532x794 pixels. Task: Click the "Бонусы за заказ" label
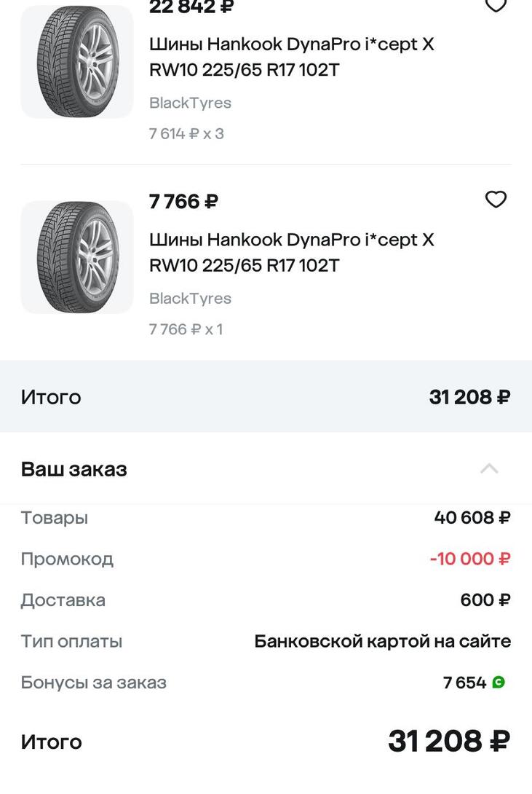tap(94, 683)
